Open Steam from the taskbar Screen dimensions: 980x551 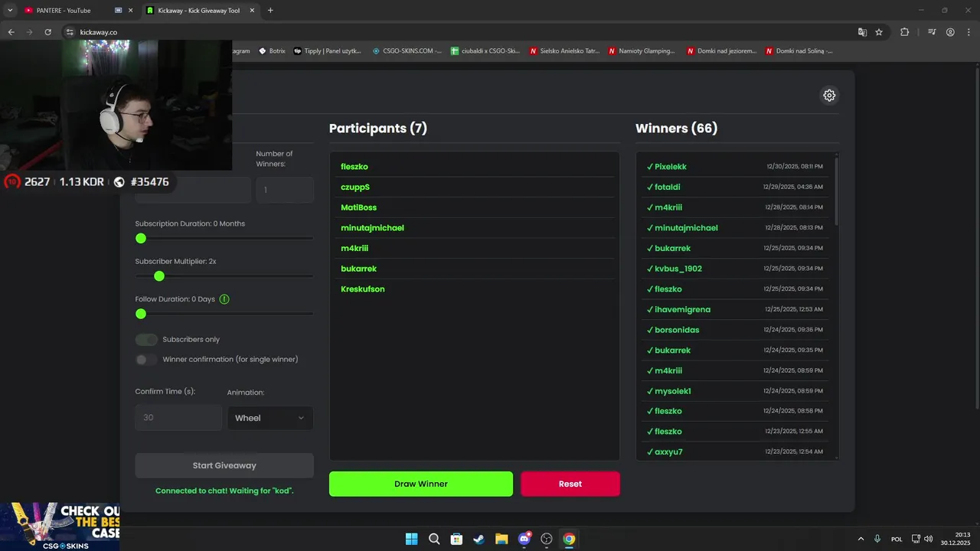pos(479,539)
